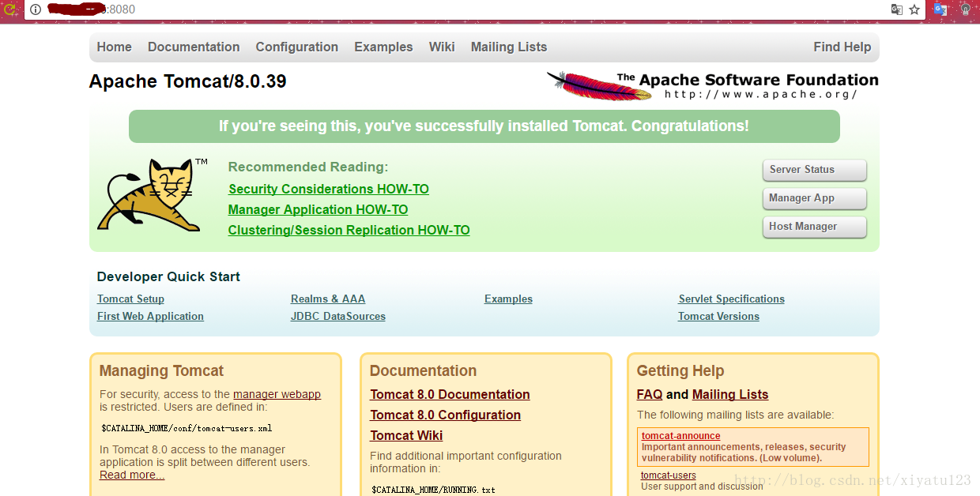Click the browser address bar
The image size is (980, 496).
click(474, 9)
